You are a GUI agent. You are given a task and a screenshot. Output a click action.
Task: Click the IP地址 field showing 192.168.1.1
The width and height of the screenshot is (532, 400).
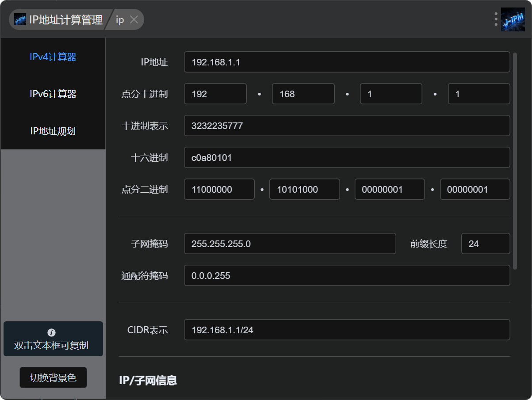tap(347, 62)
